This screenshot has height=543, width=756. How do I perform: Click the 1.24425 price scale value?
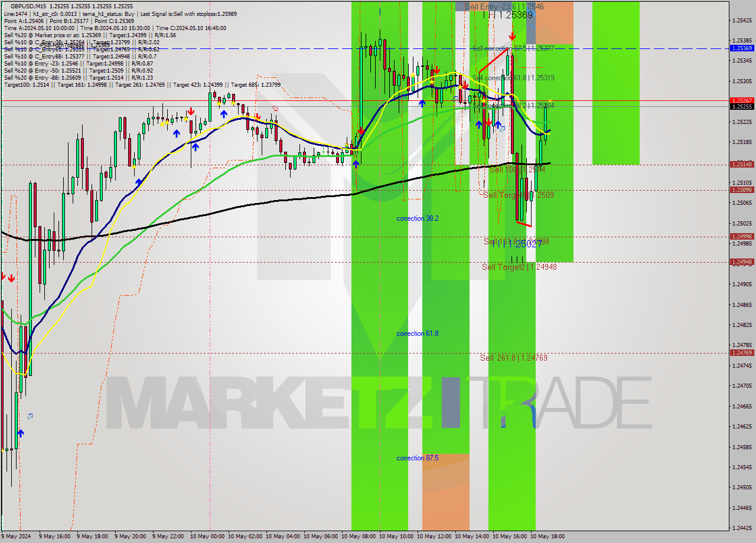pos(742,528)
